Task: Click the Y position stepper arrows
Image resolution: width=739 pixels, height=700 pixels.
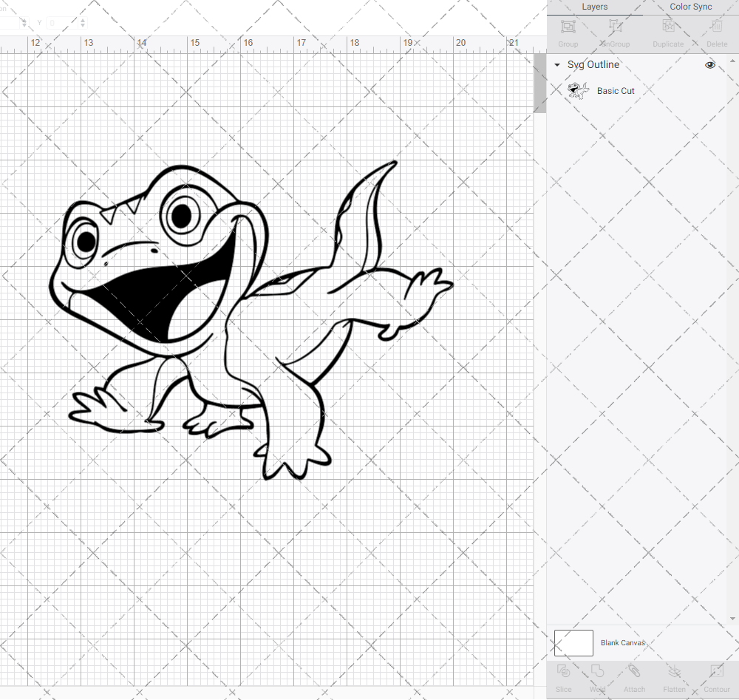Action: pos(83,23)
